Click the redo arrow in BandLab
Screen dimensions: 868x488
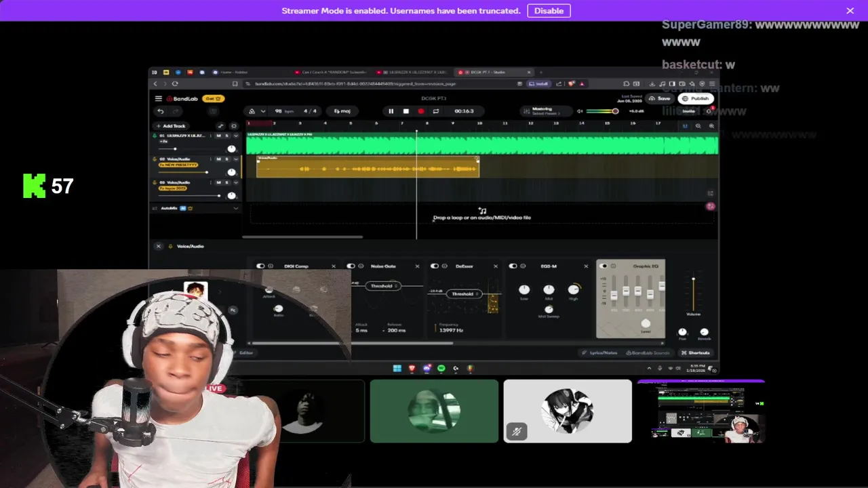coord(176,111)
